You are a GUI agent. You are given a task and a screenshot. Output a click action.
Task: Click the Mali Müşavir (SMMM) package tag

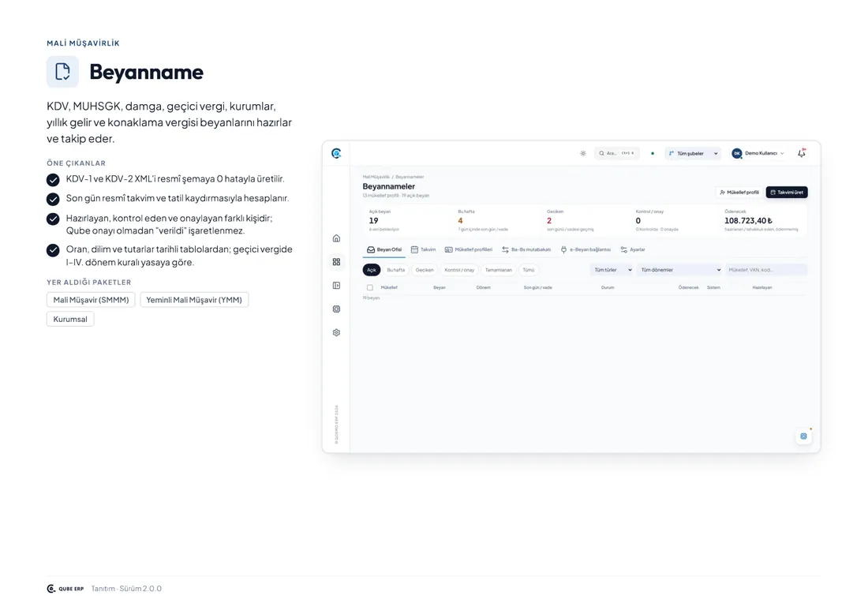point(91,300)
